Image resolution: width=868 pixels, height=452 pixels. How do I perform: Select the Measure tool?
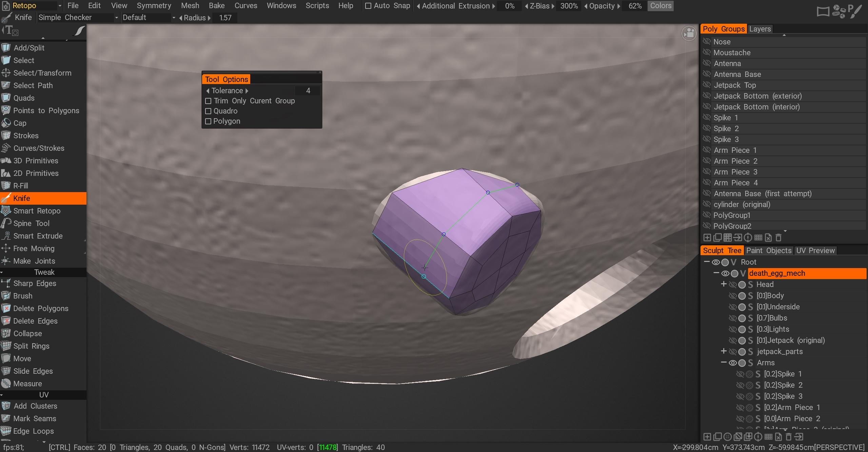[27, 384]
